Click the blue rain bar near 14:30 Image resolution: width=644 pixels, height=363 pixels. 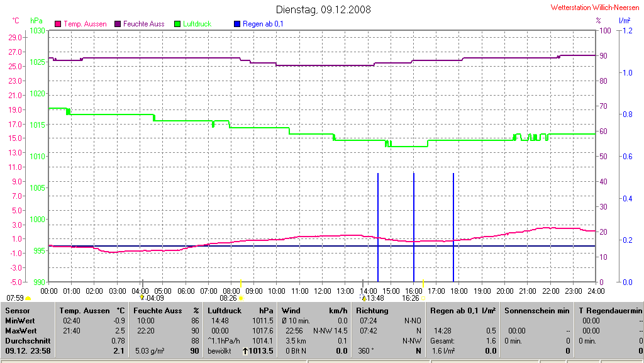tap(378, 228)
